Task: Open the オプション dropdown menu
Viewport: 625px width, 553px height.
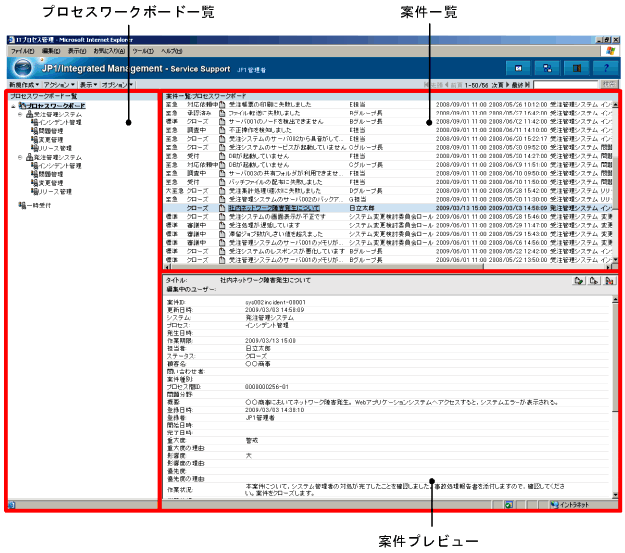Action: [117, 85]
